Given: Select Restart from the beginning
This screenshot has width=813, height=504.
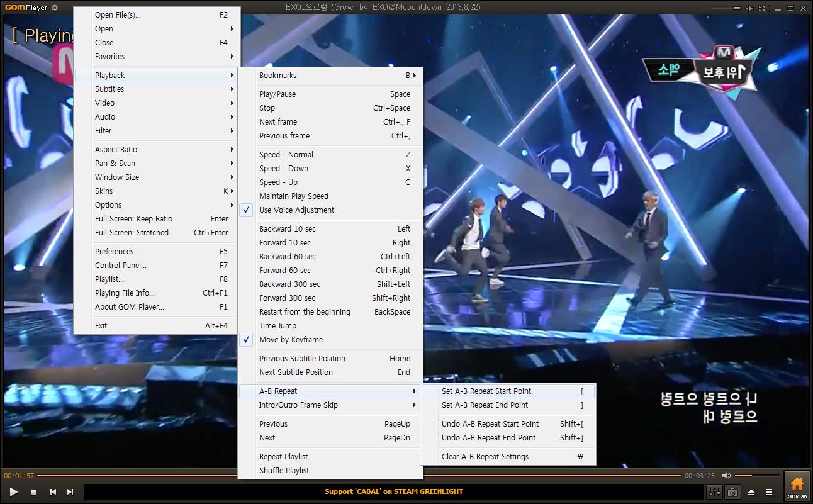Looking at the screenshot, I should tap(331, 312).
